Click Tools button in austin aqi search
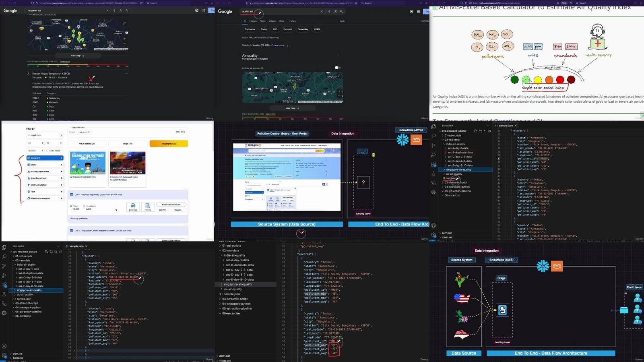Screen dimensions: 644x362 point(342,21)
